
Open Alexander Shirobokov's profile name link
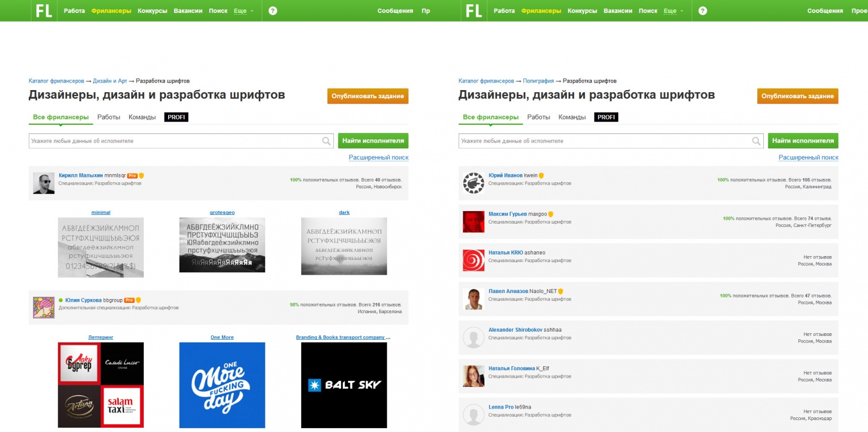(x=515, y=330)
